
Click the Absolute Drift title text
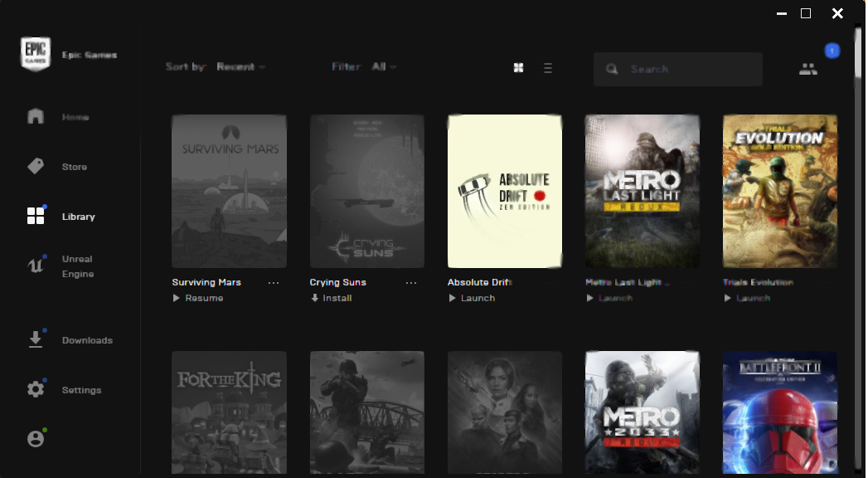point(479,282)
